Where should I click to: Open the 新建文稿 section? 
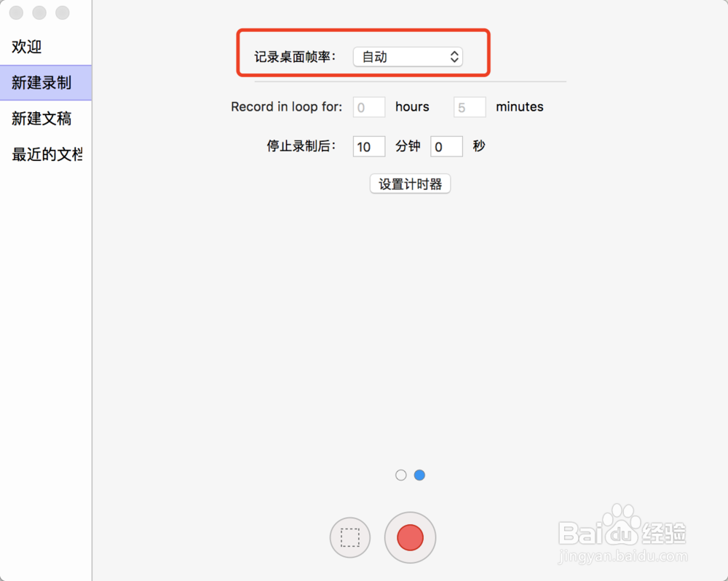40,119
